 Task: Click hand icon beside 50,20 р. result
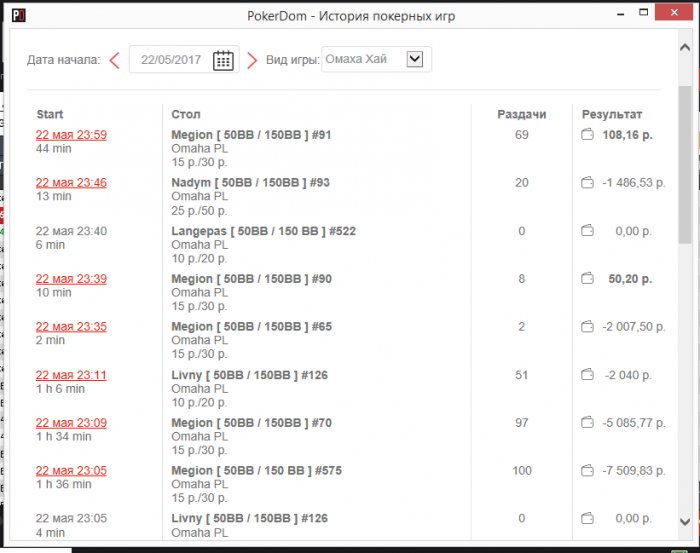coord(589,279)
